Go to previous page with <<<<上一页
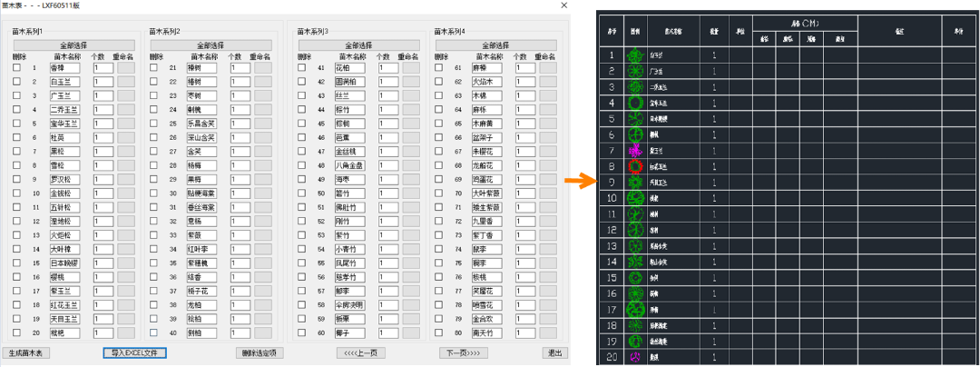 coord(361,353)
